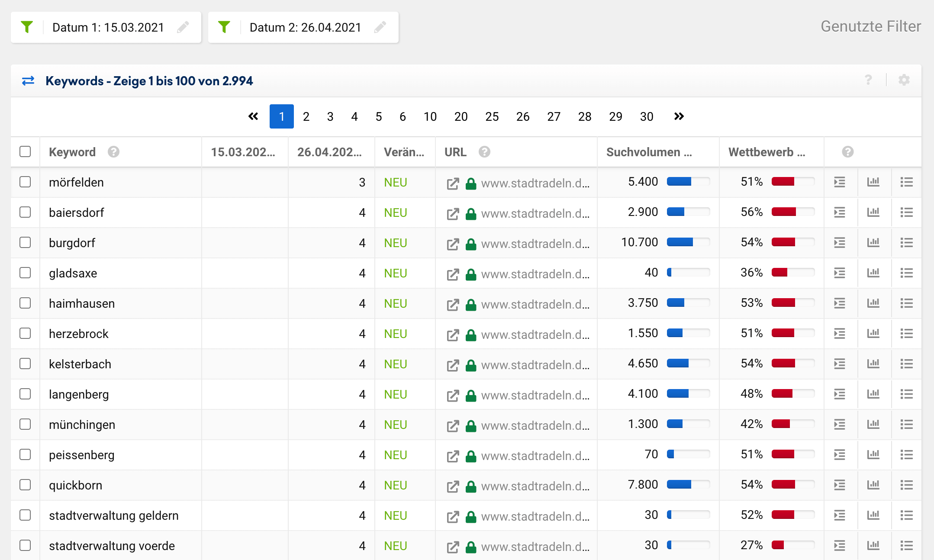Image resolution: width=934 pixels, height=560 pixels.
Task: Go to page 2 of results
Action: coord(306,116)
